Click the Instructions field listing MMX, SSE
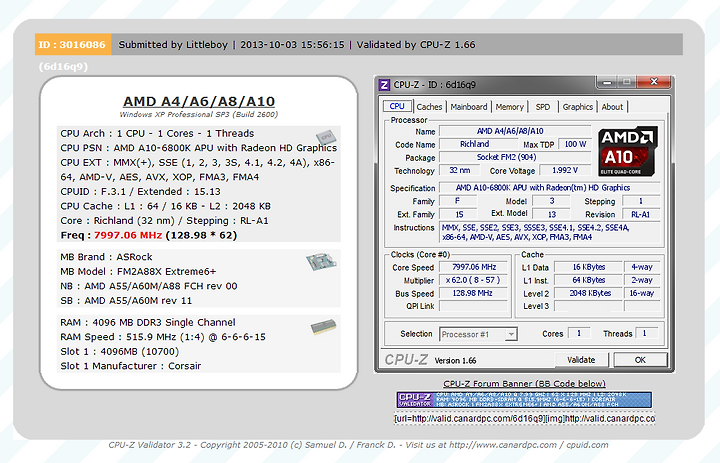Viewport: 720px width, 463px height. (x=550, y=232)
